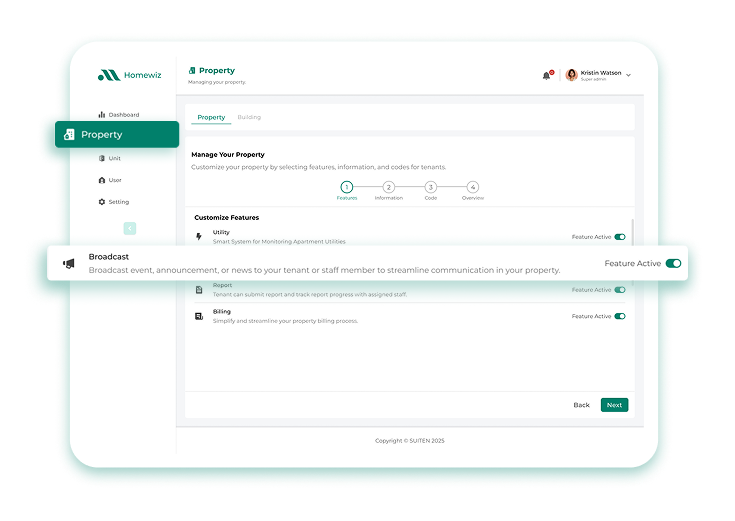Click the Broadcast feature title
The width and height of the screenshot is (735, 521).
tap(109, 257)
